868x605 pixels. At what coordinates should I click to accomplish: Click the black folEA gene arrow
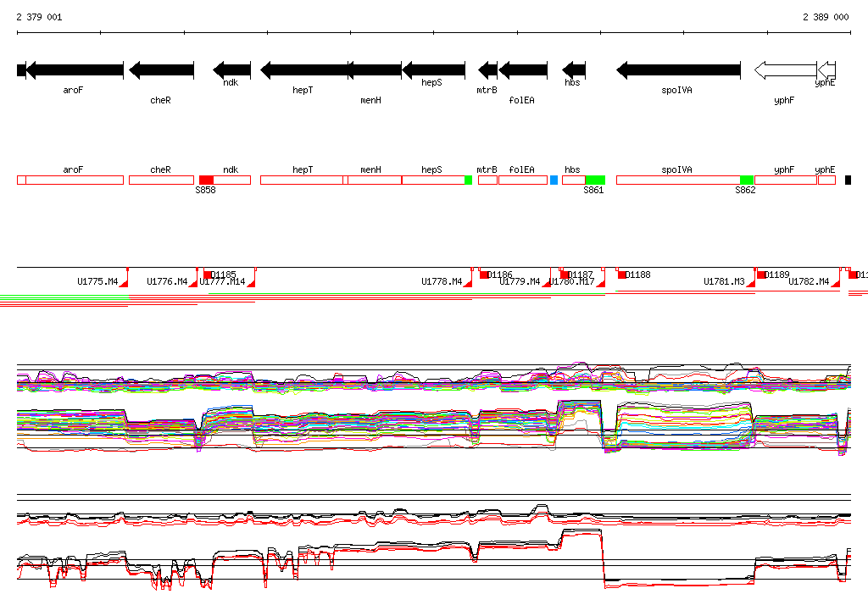523,69
